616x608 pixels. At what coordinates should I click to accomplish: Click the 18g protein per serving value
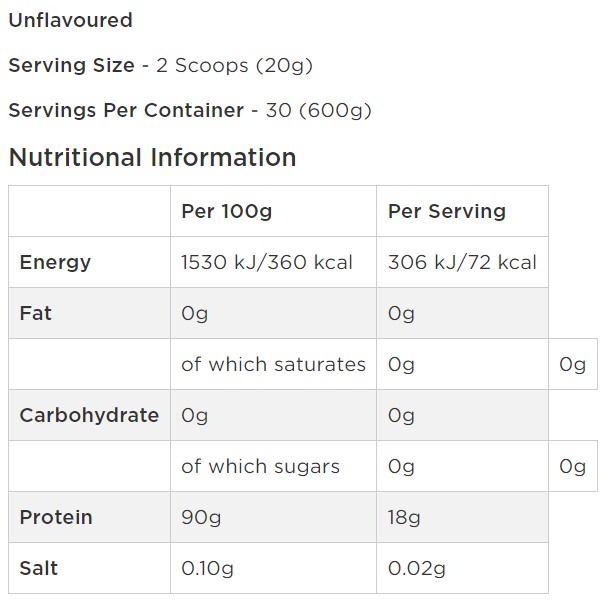pyautogui.click(x=404, y=518)
